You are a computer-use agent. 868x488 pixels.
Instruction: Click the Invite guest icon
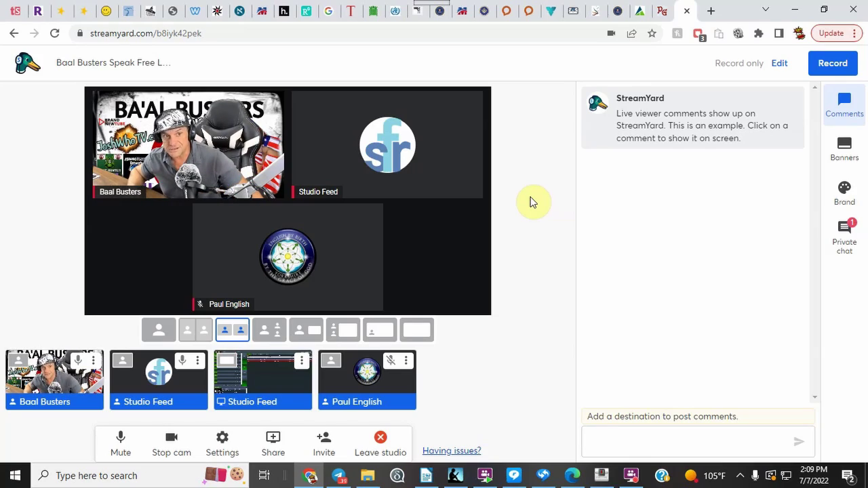pos(323,443)
